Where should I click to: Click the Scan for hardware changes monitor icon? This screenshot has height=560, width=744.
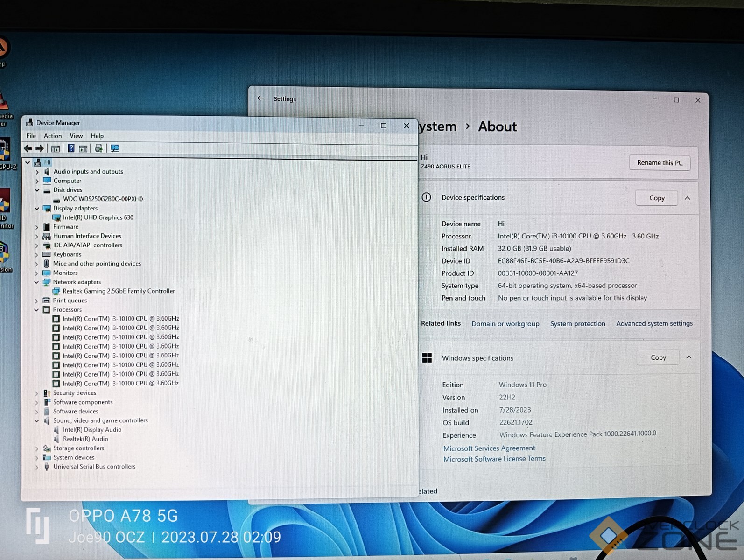(115, 148)
